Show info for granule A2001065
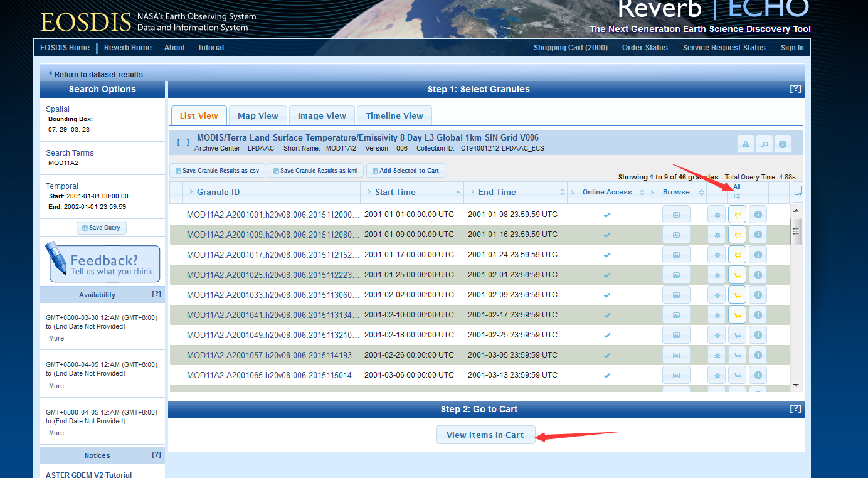Viewport: 868px width, 478px height. [758, 375]
